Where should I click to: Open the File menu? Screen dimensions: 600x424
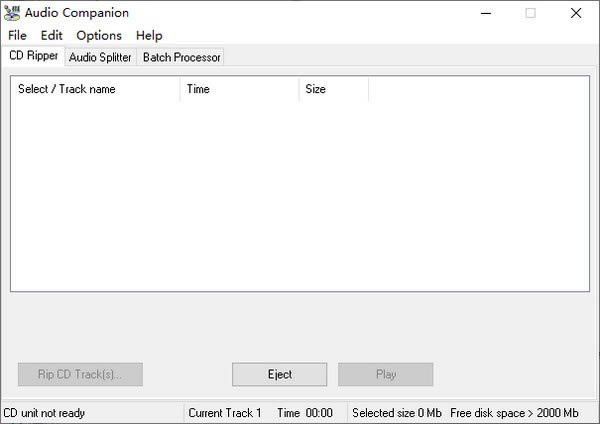click(x=17, y=36)
